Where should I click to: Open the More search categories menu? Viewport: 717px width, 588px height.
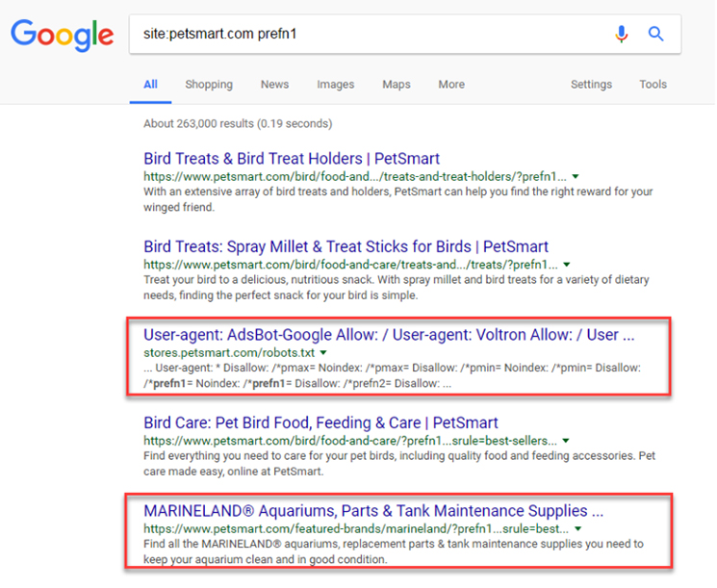click(x=451, y=85)
